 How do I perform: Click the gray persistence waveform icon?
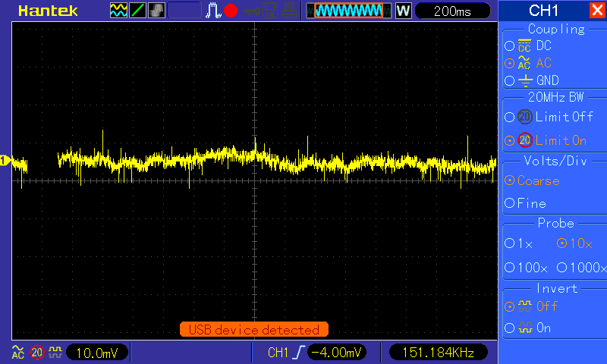[x=156, y=11]
